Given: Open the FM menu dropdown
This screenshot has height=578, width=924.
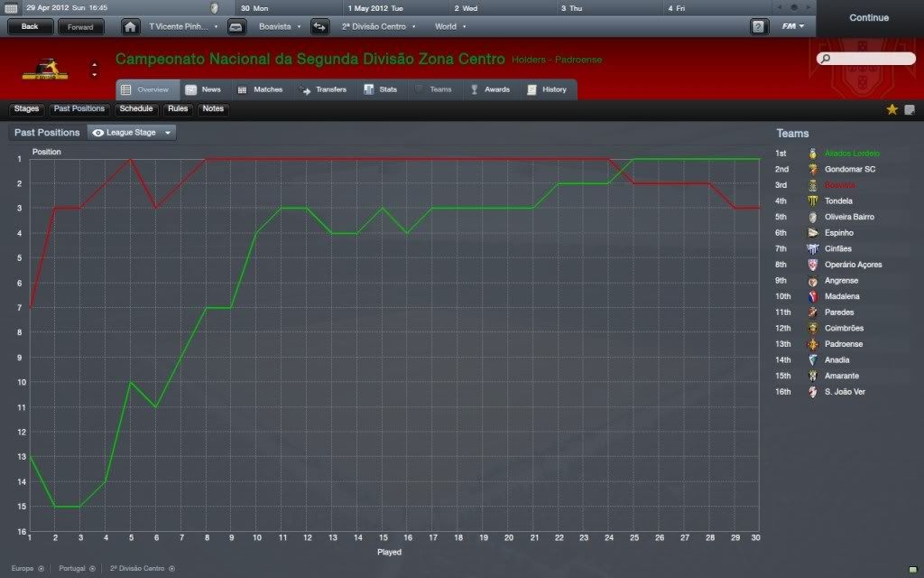Looking at the screenshot, I should pos(794,26).
